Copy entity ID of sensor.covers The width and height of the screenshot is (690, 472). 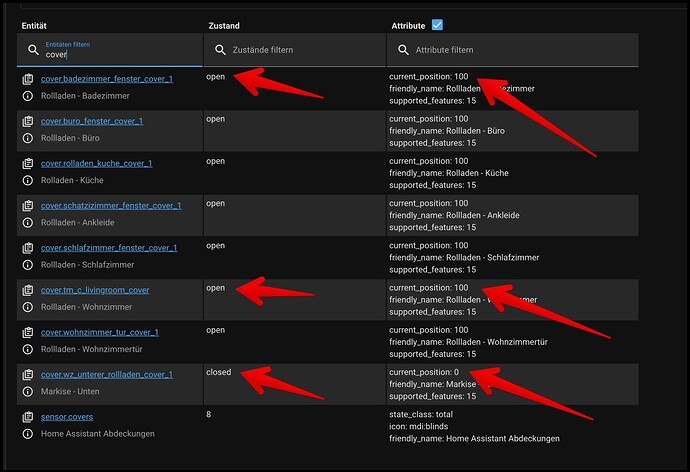[28, 417]
